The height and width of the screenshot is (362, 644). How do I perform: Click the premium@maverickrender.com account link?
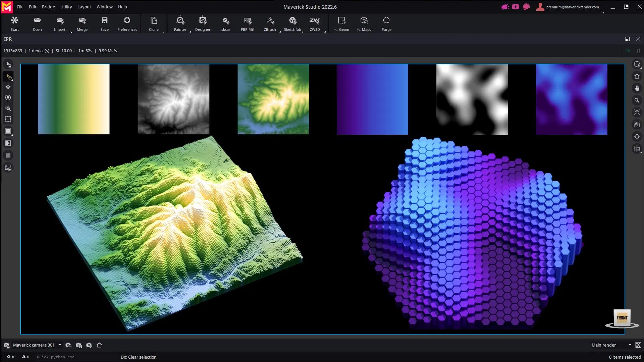tap(572, 7)
